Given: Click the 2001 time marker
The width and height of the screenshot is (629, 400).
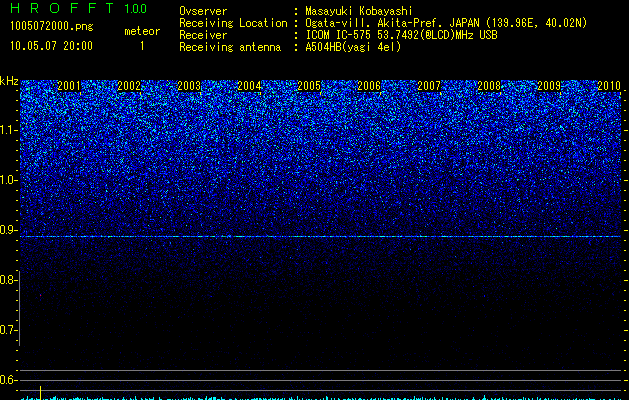Looking at the screenshot, I should (69, 86).
